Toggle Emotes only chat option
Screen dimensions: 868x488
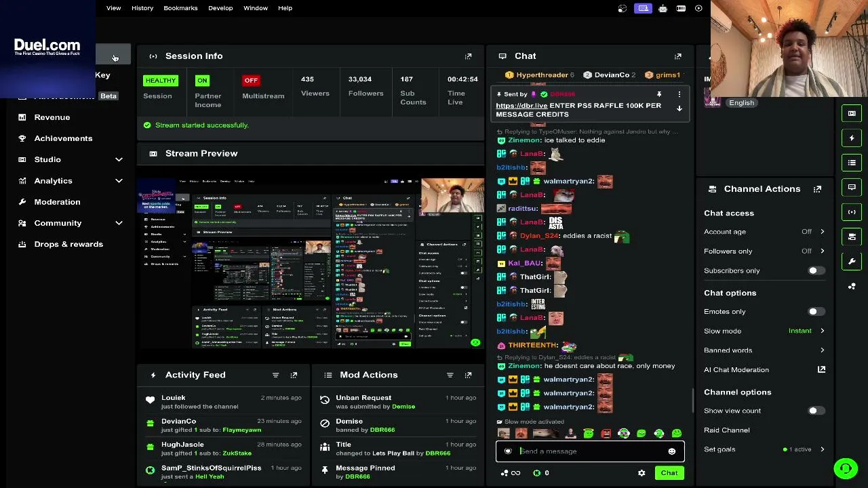point(816,312)
